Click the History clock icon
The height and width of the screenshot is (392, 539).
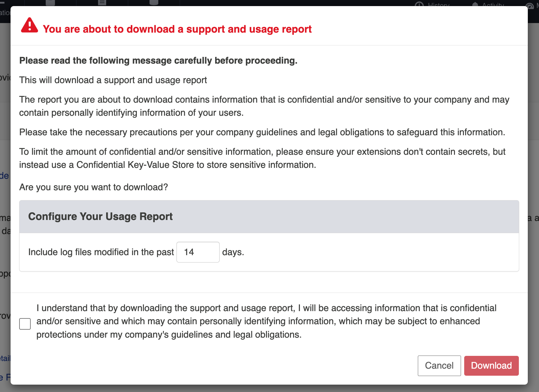point(419,4)
